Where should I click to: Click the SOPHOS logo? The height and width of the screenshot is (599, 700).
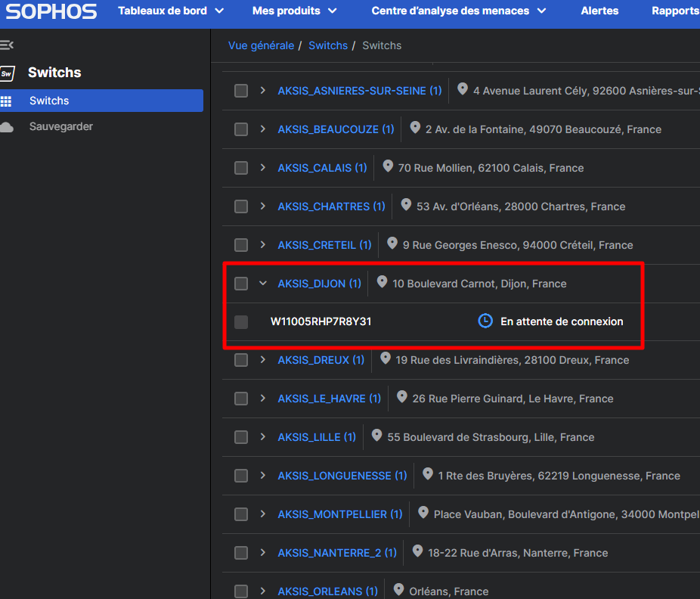coord(51,11)
